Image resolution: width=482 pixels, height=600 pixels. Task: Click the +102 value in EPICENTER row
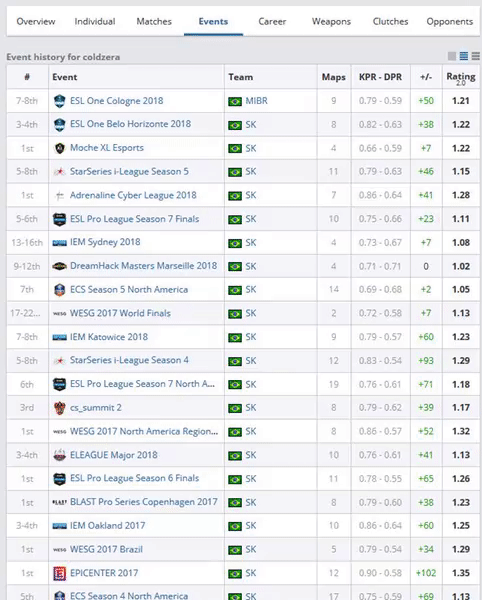[x=426, y=573]
